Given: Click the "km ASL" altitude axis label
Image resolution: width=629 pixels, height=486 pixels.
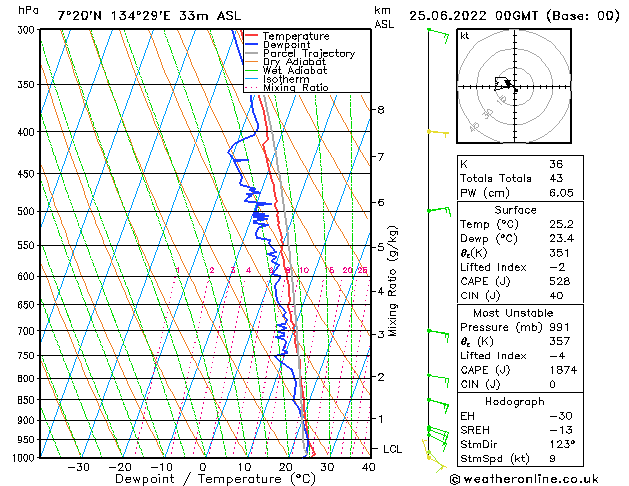Looking at the screenshot, I should (x=384, y=17).
